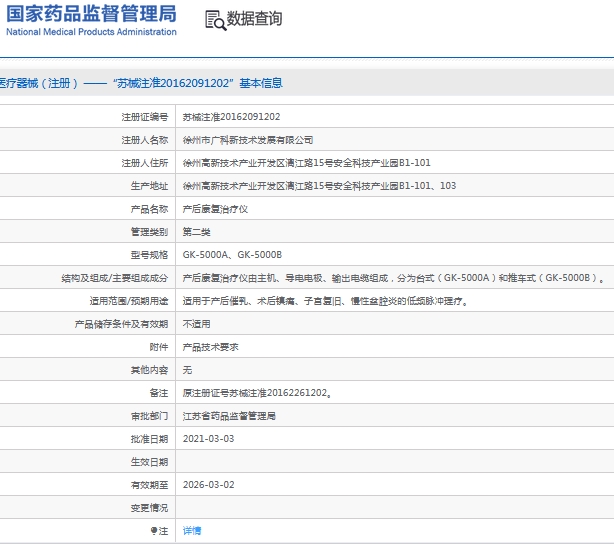Click the 数据查询 search document icon

click(215, 20)
